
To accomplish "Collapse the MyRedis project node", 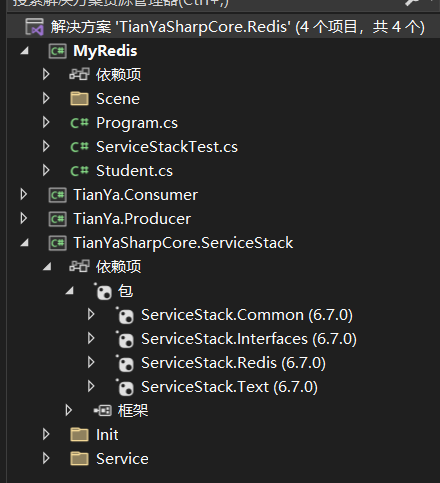I will click(25, 51).
